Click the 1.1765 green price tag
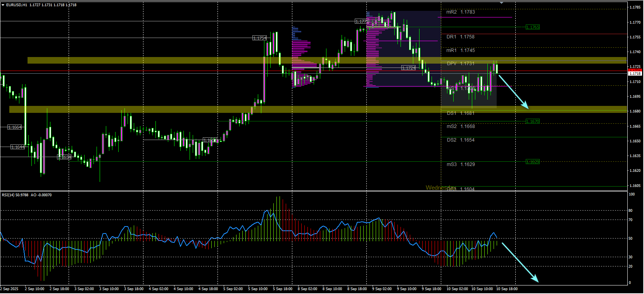Screen dimensions: 644x294 pyautogui.click(x=532, y=27)
